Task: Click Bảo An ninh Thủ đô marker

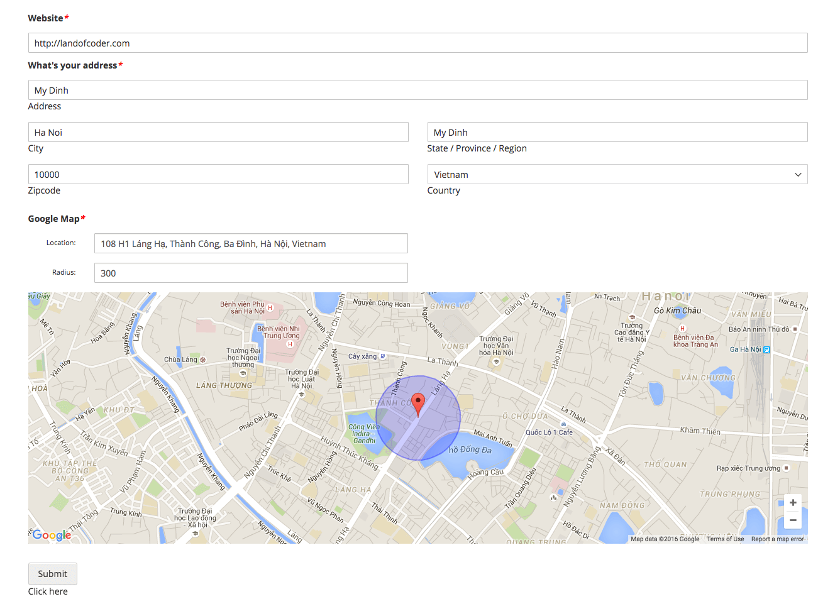Action: pos(795,329)
